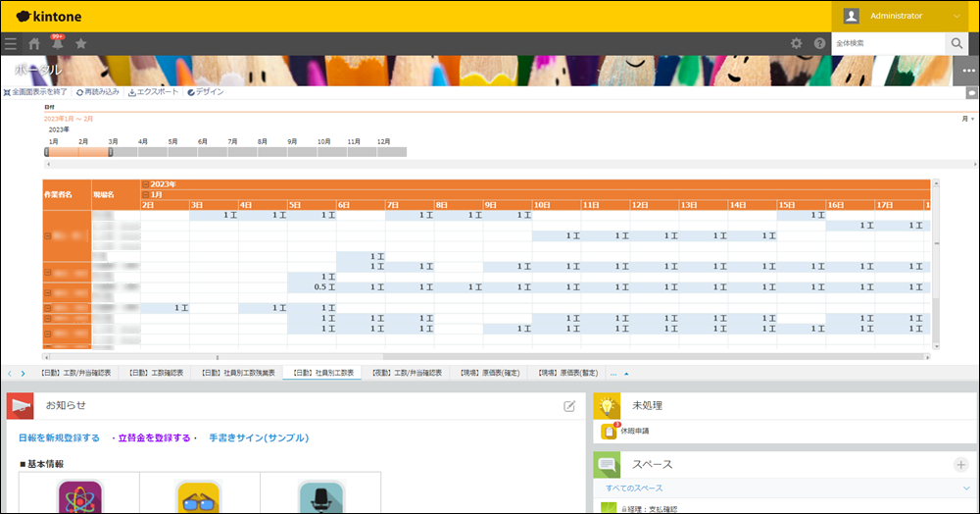Click the office chair app icon
The width and height of the screenshot is (980, 514).
[321, 497]
